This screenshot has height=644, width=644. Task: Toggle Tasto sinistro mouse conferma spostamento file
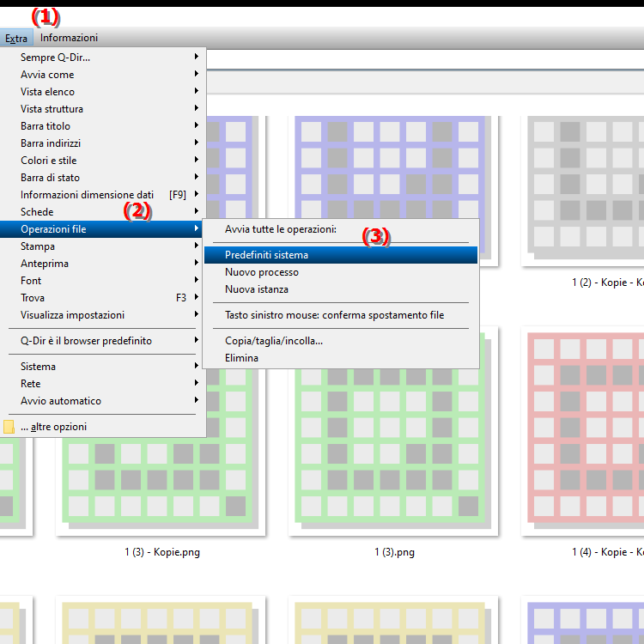[334, 315]
